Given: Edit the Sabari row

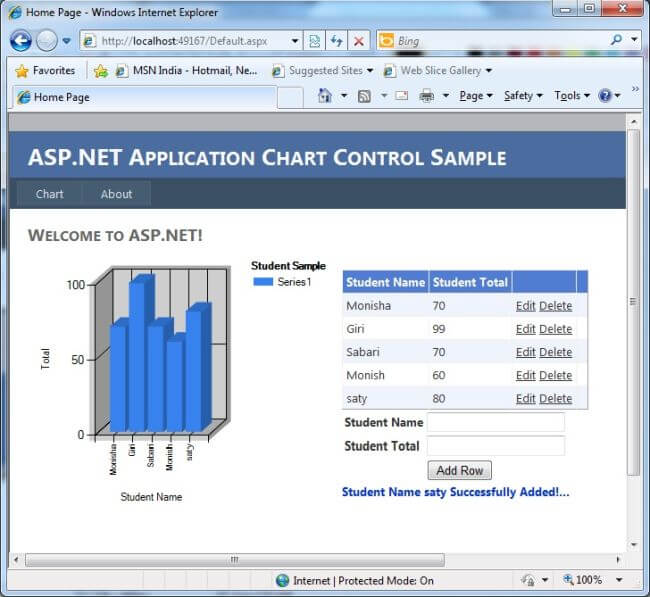Looking at the screenshot, I should [x=526, y=352].
